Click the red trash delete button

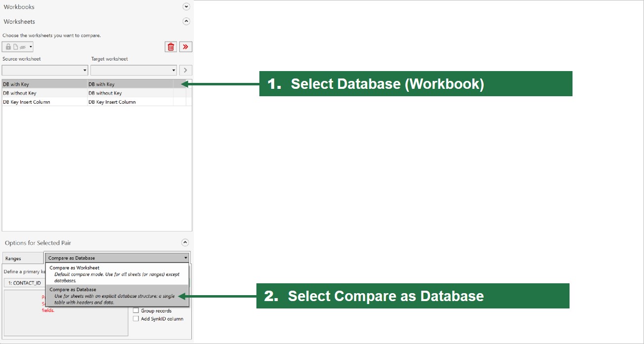coord(171,47)
